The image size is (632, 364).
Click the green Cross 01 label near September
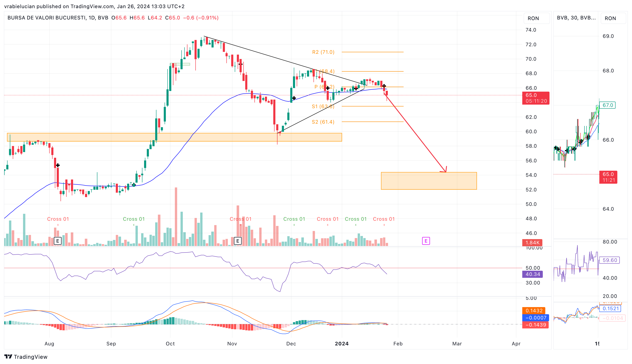[x=134, y=219]
